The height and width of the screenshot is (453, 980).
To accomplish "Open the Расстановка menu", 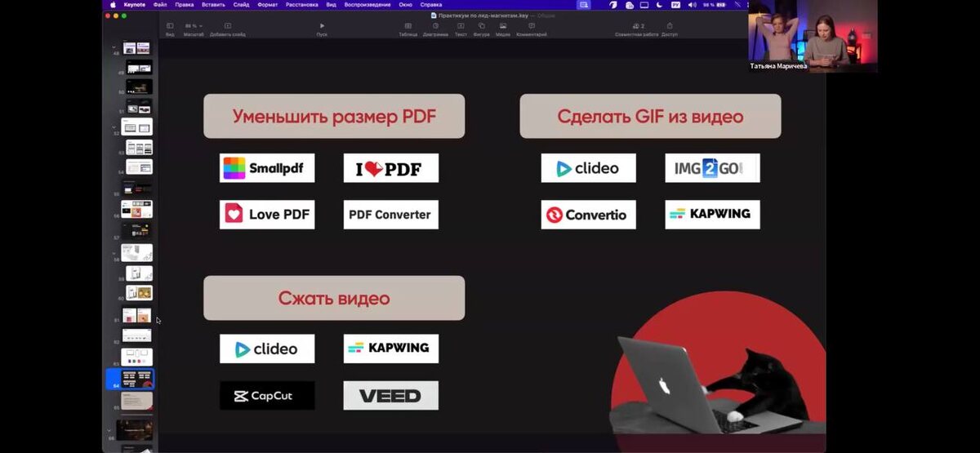I will tap(301, 4).
